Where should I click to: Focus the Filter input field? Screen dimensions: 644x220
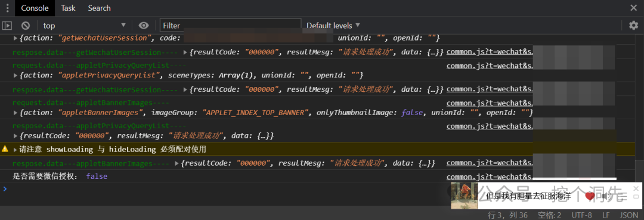click(230, 26)
